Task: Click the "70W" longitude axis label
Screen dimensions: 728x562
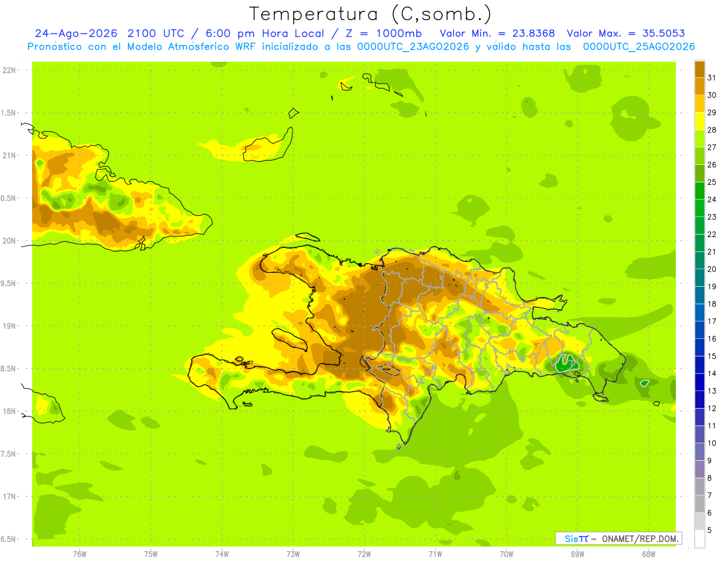Action: tap(506, 554)
